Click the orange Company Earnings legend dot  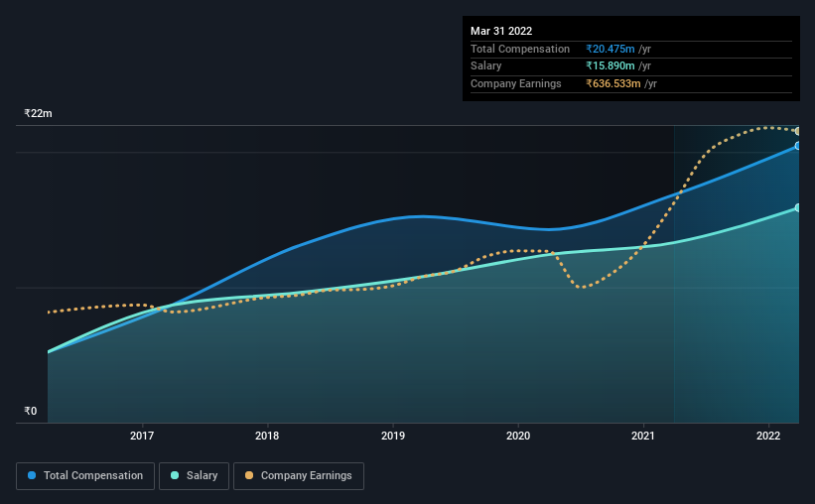coord(249,475)
